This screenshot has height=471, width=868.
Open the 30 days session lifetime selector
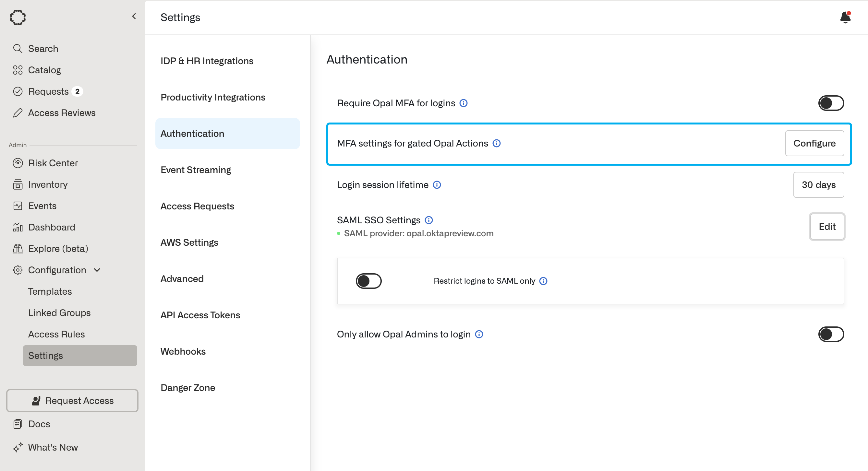click(818, 185)
